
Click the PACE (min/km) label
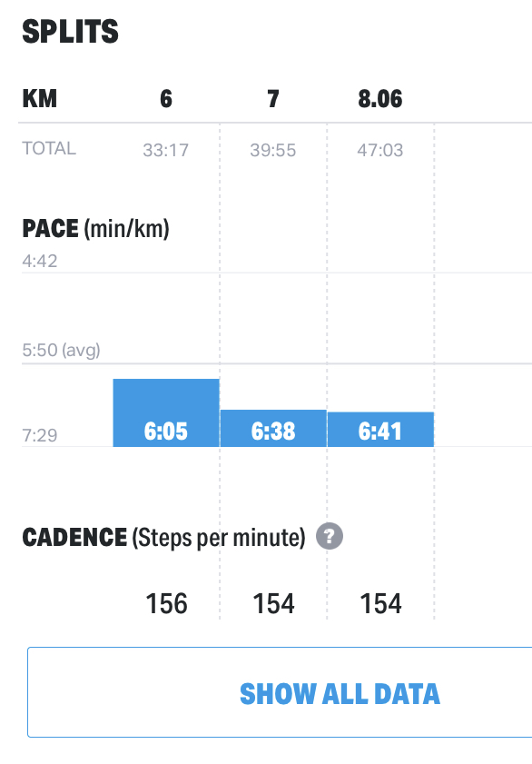pos(96,229)
